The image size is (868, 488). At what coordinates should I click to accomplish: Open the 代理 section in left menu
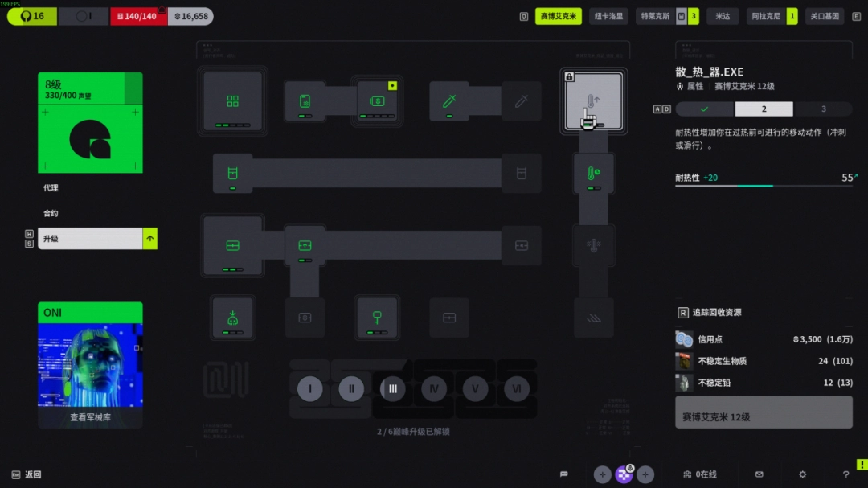[x=51, y=188]
